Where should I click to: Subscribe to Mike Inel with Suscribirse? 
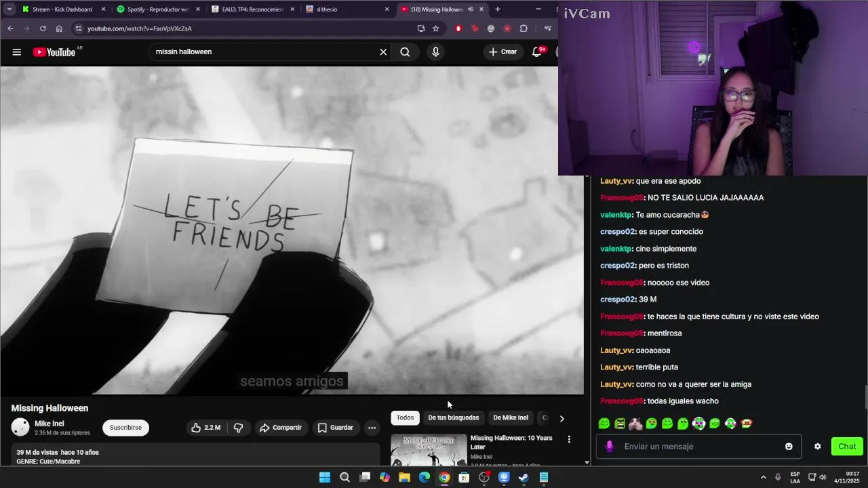point(125,428)
